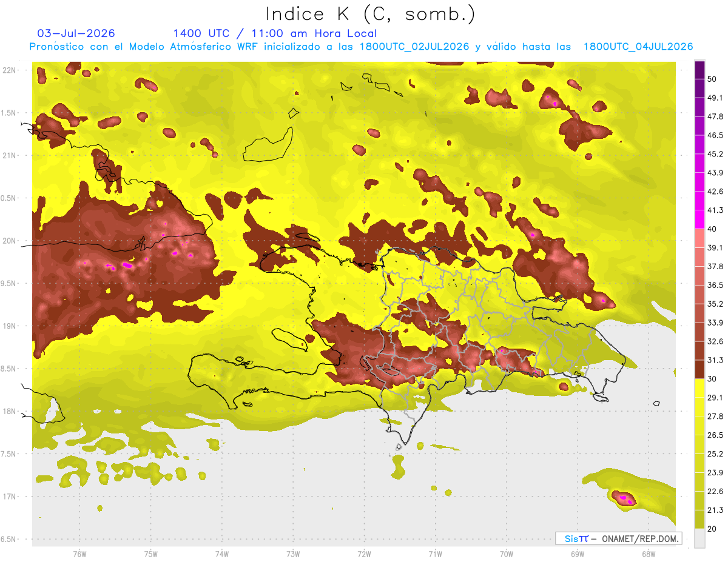This screenshot has width=728, height=562.
Task: Click the 21N latitude label
Action: [10, 155]
